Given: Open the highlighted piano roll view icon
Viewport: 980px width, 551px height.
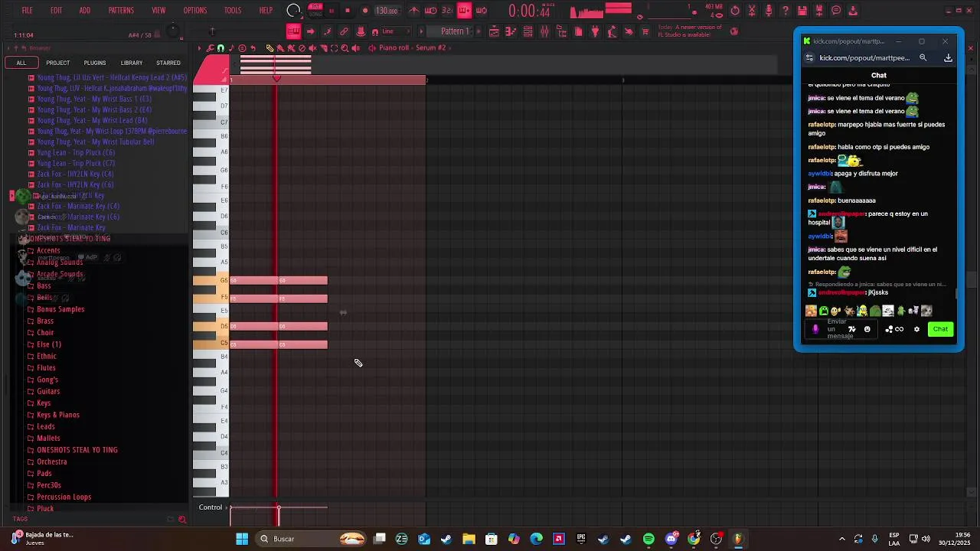Looking at the screenshot, I should click(293, 31).
